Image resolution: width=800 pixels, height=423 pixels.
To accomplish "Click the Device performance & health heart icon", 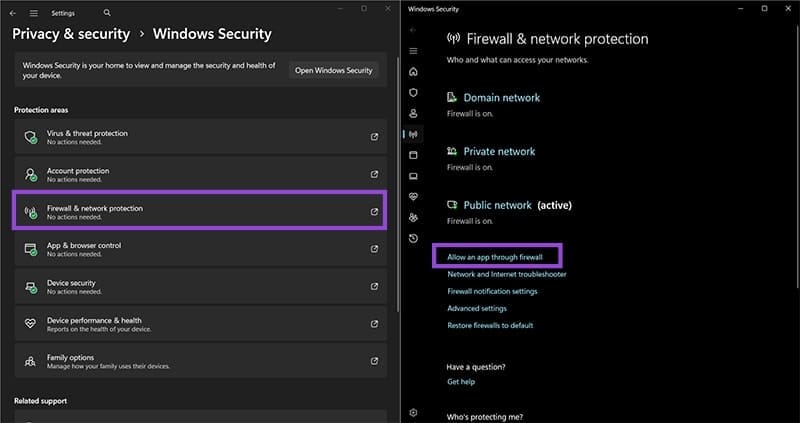I will (31, 324).
